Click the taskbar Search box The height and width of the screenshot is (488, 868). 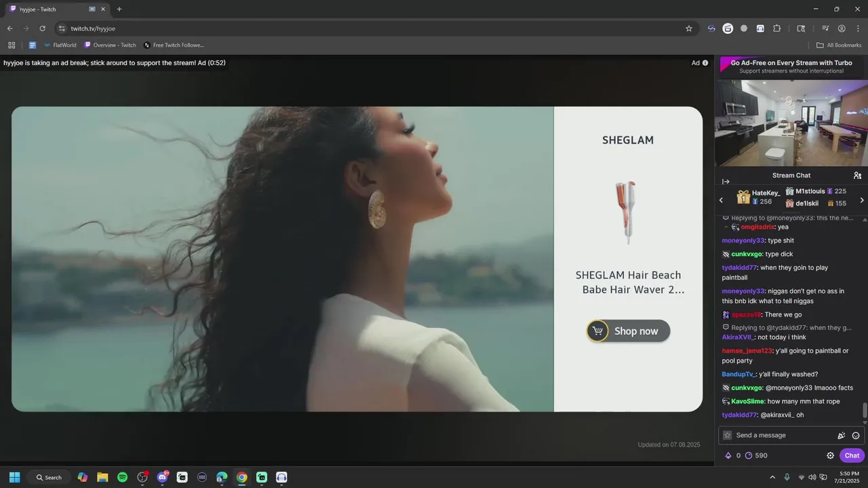(50, 477)
